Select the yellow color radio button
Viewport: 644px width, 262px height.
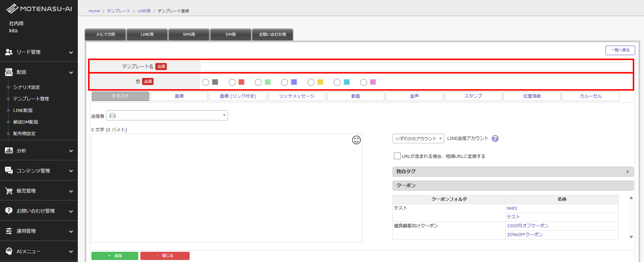(311, 82)
